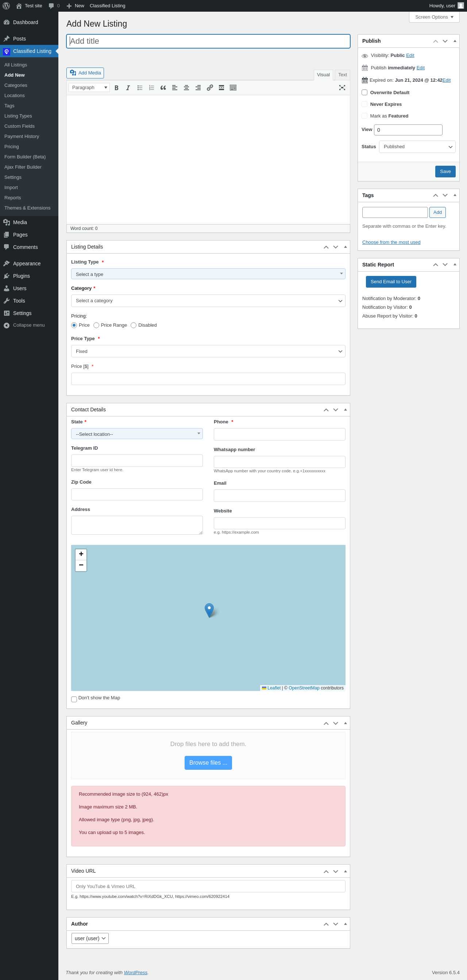Center align text in editor
The height and width of the screenshot is (980, 467).
186,88
